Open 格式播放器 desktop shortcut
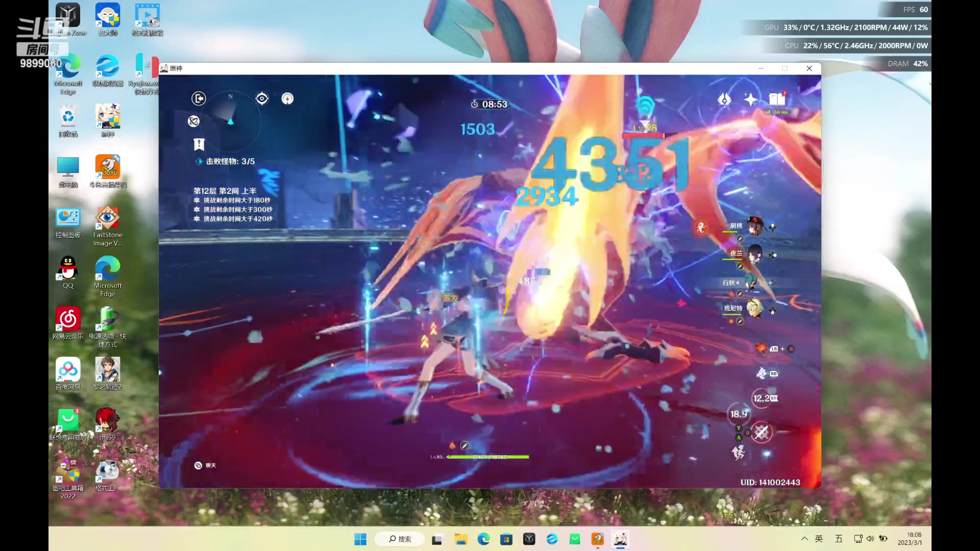The image size is (980, 551). point(148,20)
